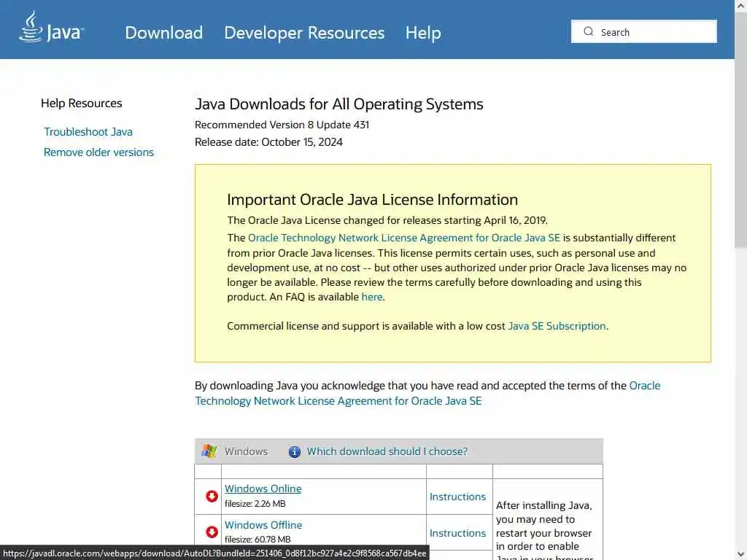Download Windows Offline installer link
Screen dimensions: 747x560
263,525
